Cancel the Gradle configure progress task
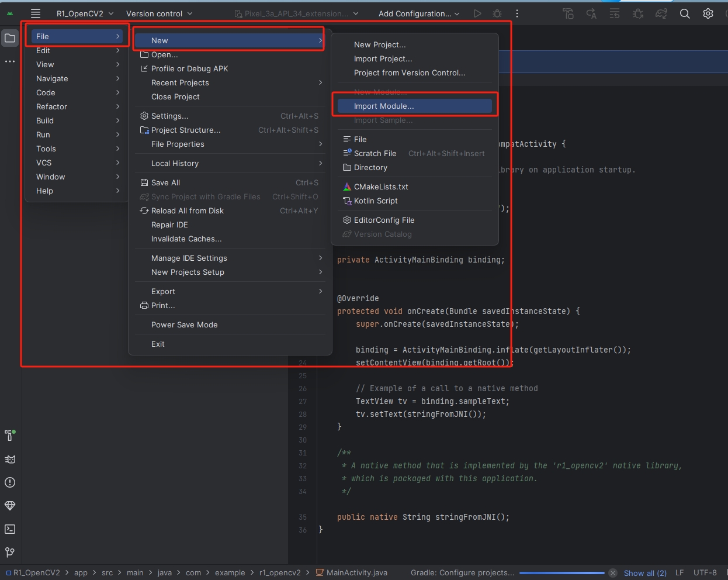 pos(612,573)
